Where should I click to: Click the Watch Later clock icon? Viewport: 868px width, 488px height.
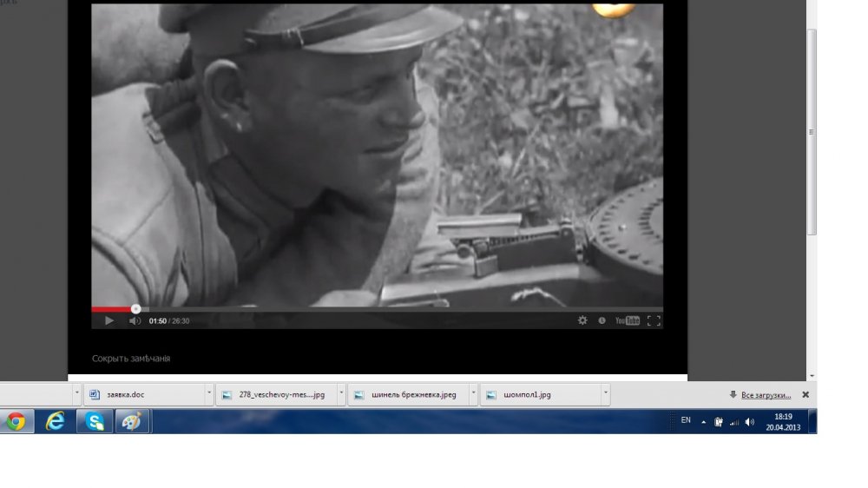[x=602, y=320]
